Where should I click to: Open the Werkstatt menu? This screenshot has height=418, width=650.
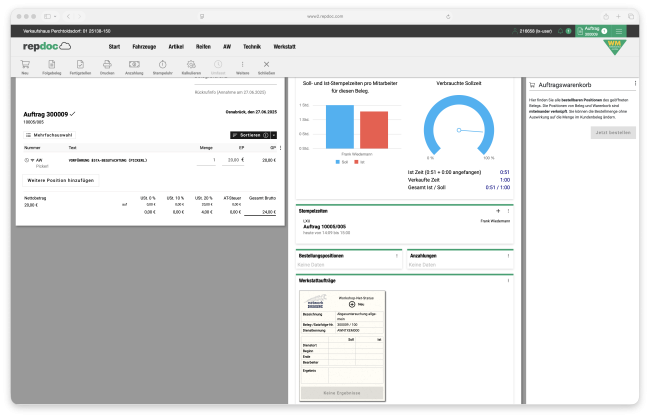click(284, 46)
